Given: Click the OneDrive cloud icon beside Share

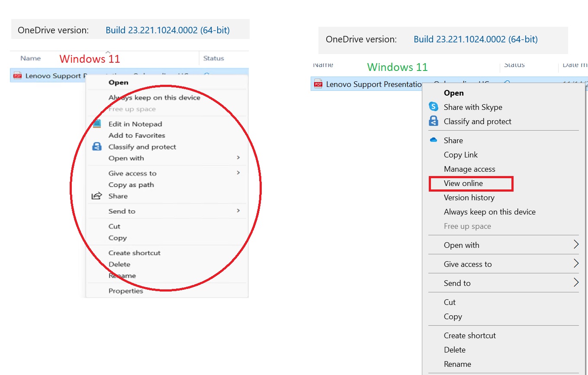Looking at the screenshot, I should click(434, 140).
